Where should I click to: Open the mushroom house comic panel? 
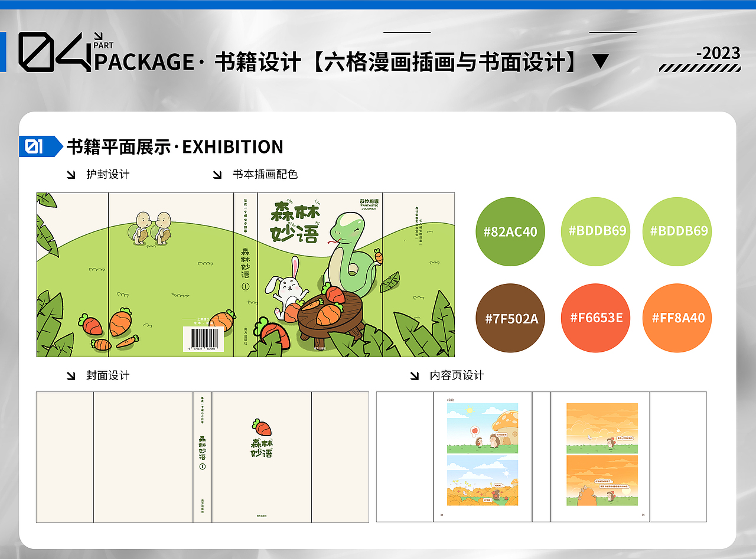tap(483, 428)
